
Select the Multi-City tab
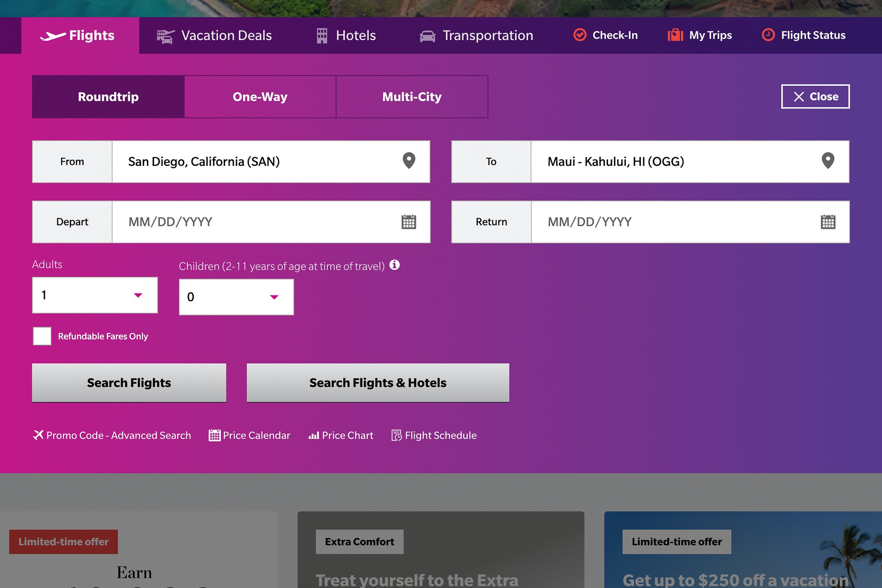(x=411, y=96)
